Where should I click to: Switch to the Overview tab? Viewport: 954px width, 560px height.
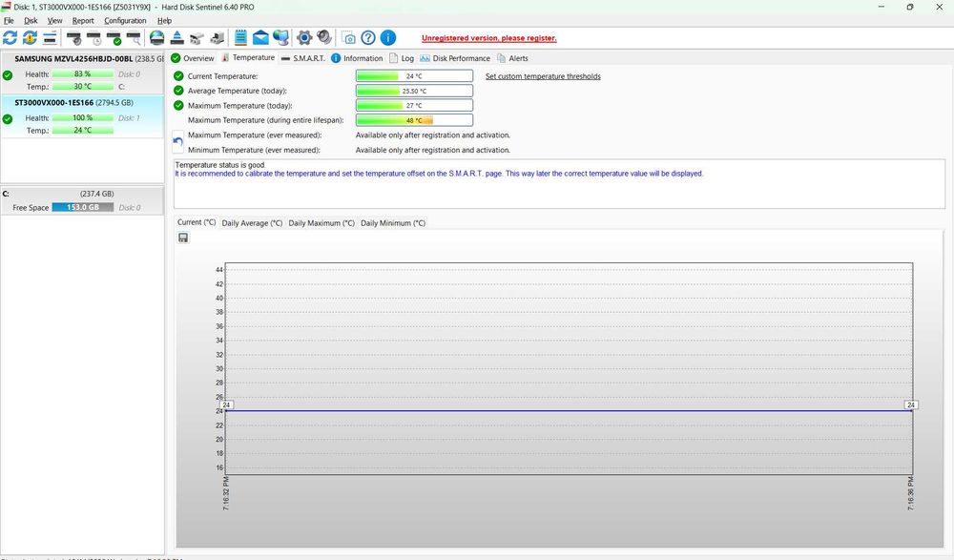[193, 58]
